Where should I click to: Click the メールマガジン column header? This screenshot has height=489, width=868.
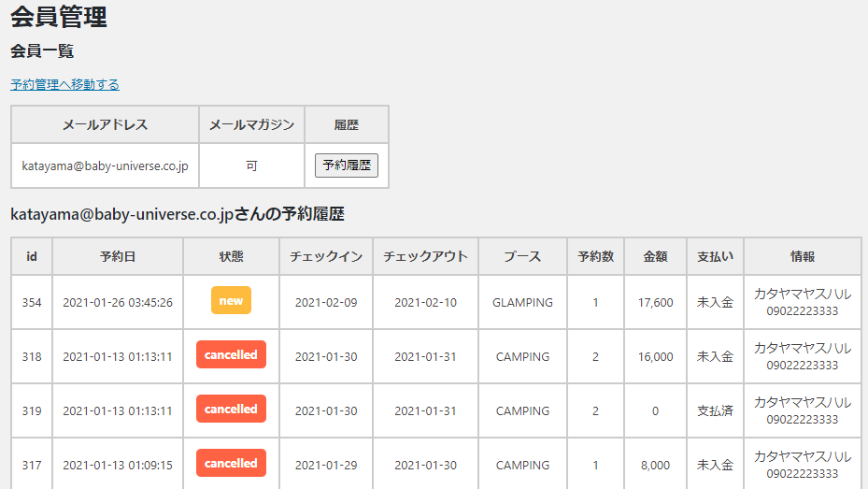251,124
